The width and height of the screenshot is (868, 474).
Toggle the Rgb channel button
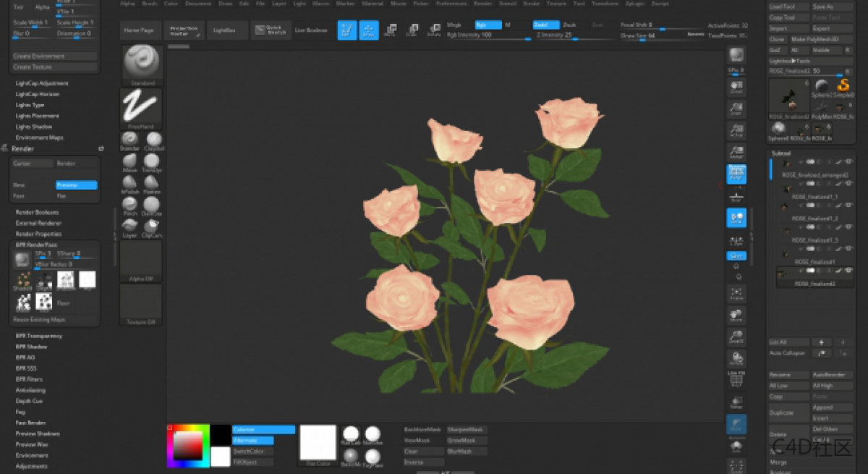(488, 25)
